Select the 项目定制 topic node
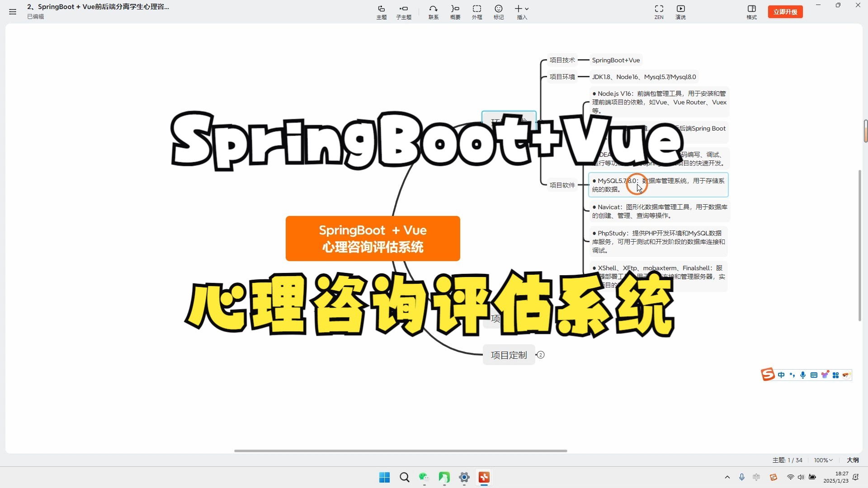The width and height of the screenshot is (868, 488). click(509, 355)
